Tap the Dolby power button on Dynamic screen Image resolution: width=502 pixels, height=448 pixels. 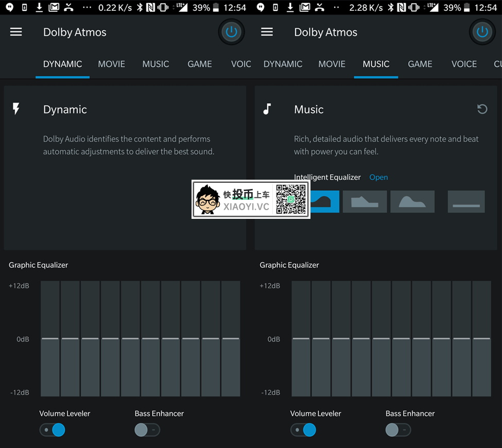tap(231, 32)
